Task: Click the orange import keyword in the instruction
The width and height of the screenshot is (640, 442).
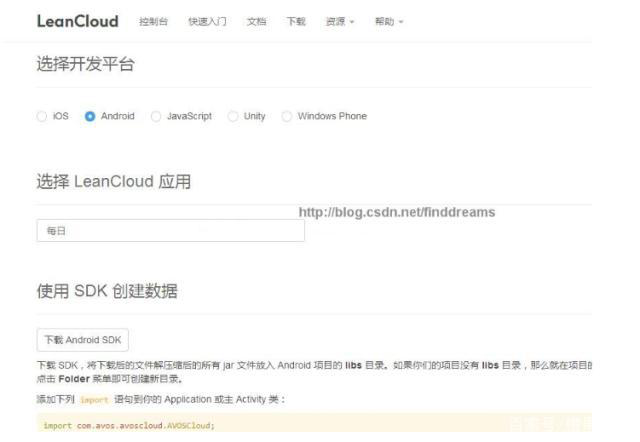Action: click(94, 400)
